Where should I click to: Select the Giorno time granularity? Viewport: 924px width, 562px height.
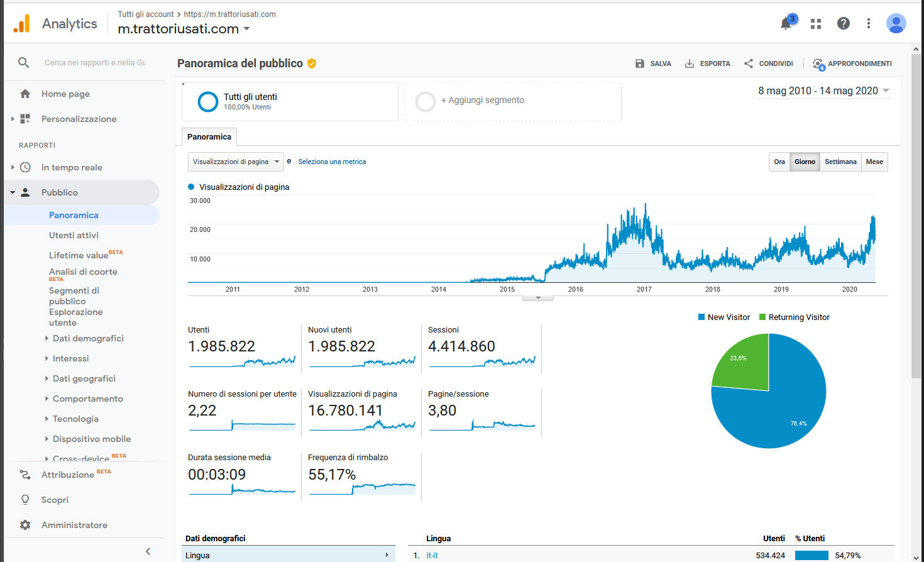[x=805, y=162]
